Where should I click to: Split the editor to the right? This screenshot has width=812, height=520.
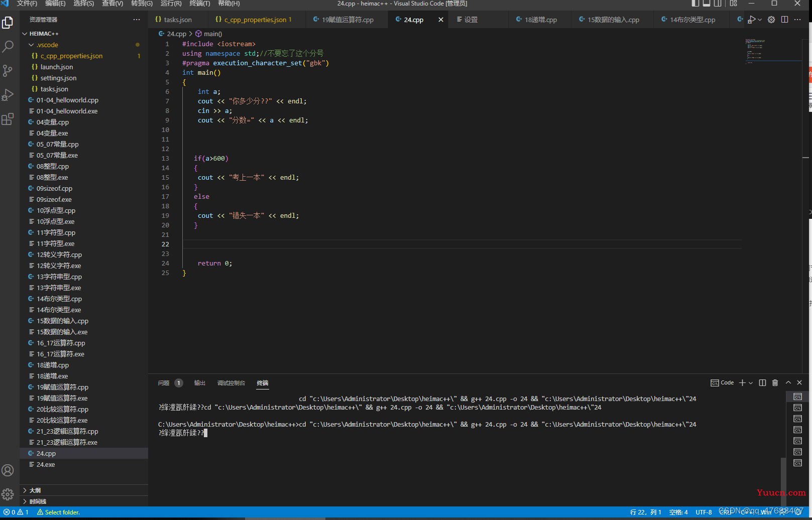pyautogui.click(x=784, y=20)
